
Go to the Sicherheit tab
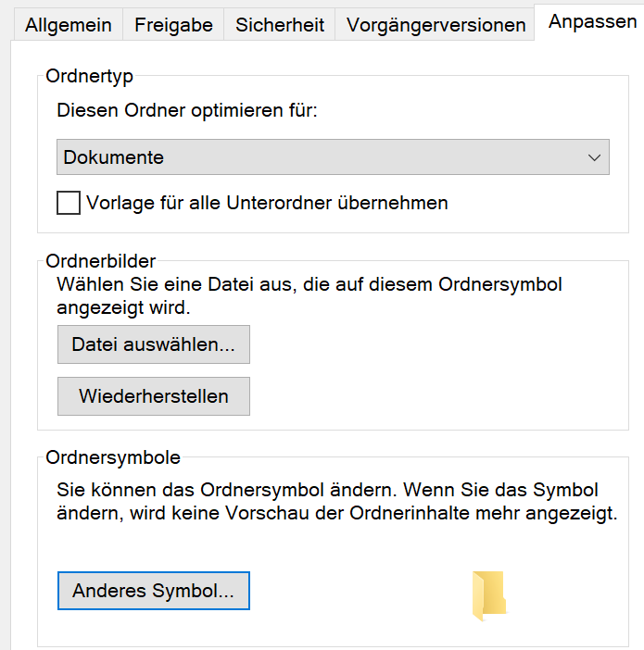[x=279, y=25]
